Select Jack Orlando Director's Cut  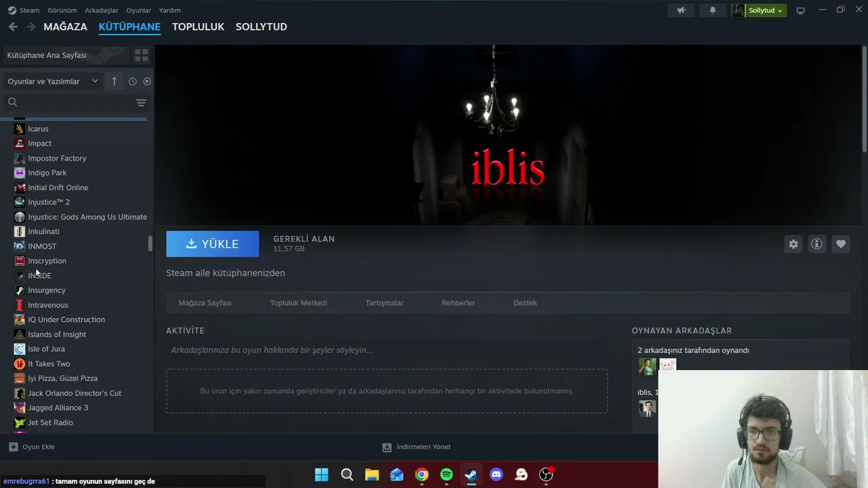coord(76,393)
